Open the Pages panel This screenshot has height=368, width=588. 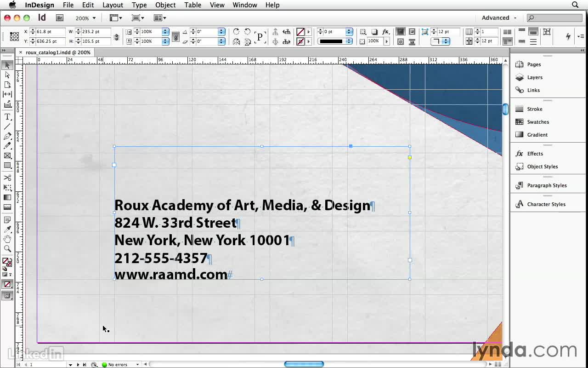point(534,65)
